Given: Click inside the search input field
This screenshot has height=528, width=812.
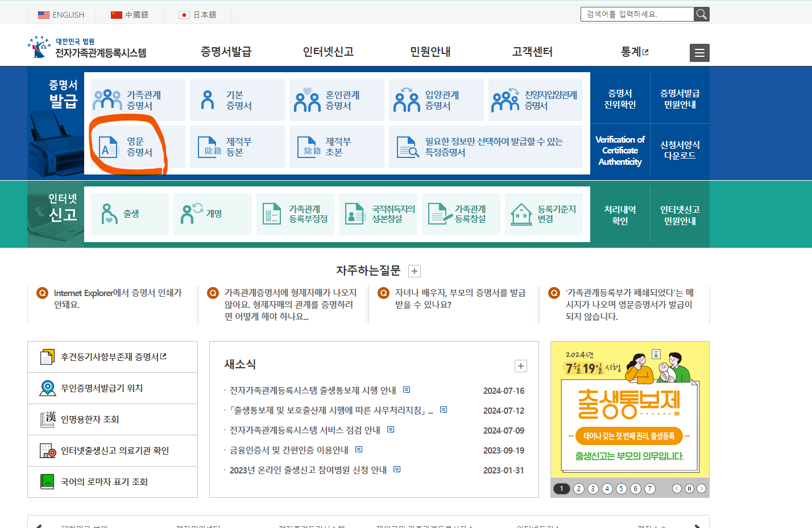Looking at the screenshot, I should 637,14.
